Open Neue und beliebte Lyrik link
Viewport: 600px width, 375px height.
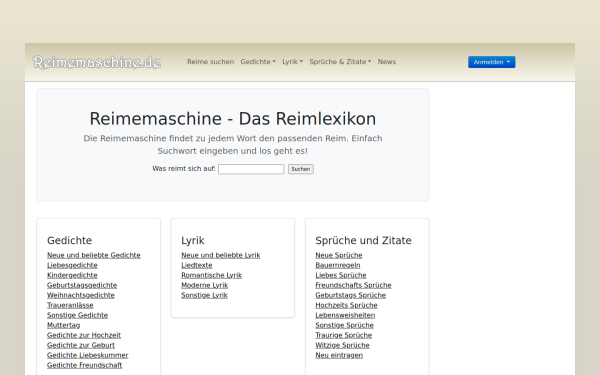[x=221, y=255]
